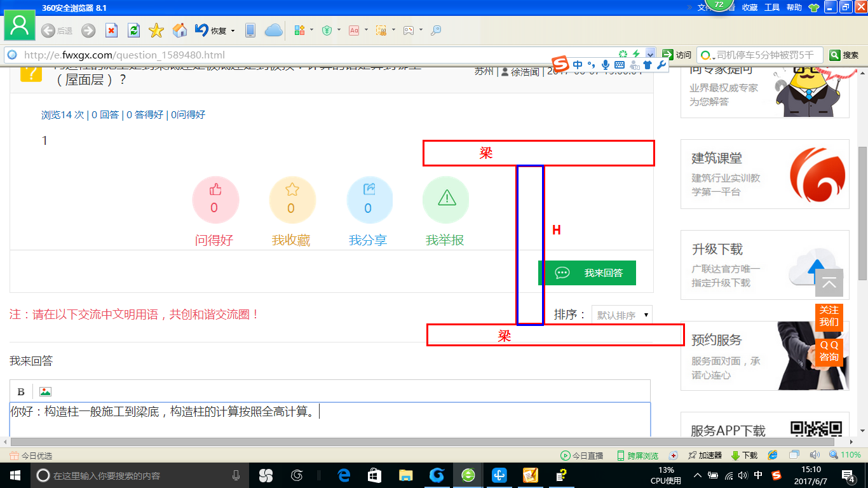Toggle the browser sound speaker icon

click(x=815, y=455)
